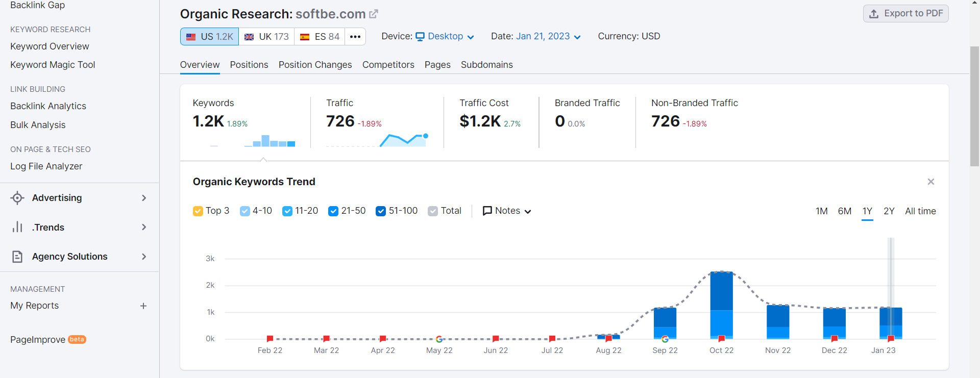Toggle the 21-50 positions checkbox
980x378 pixels.
pyautogui.click(x=333, y=211)
